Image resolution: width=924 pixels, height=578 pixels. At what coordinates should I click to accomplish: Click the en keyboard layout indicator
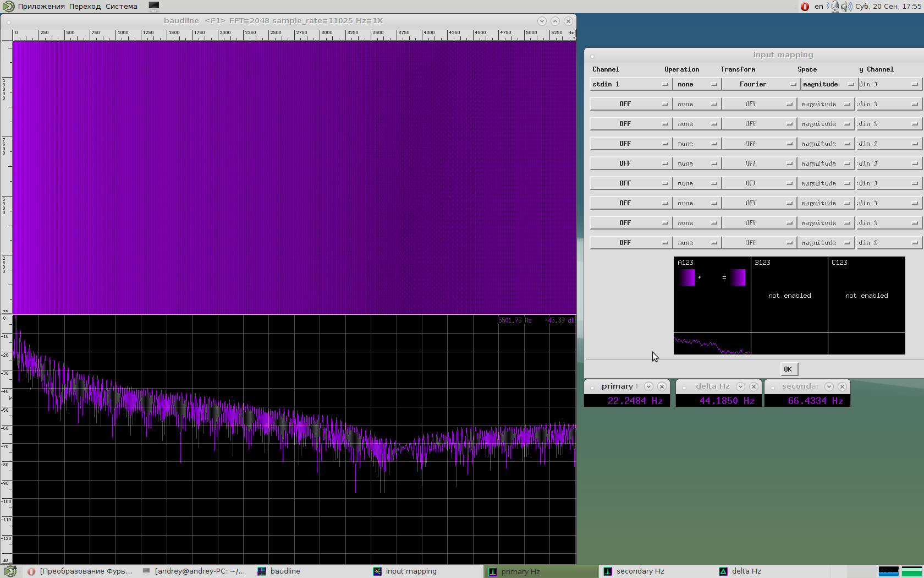(819, 7)
